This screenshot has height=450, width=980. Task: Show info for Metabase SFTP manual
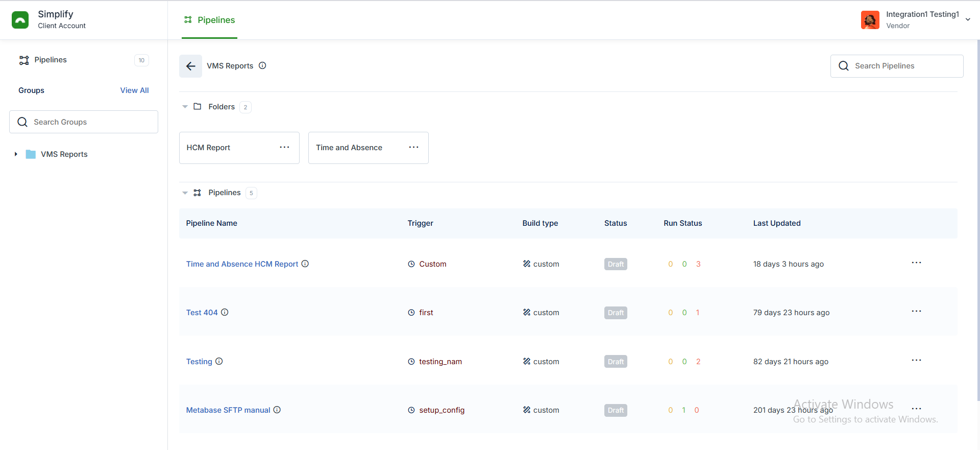pos(277,410)
